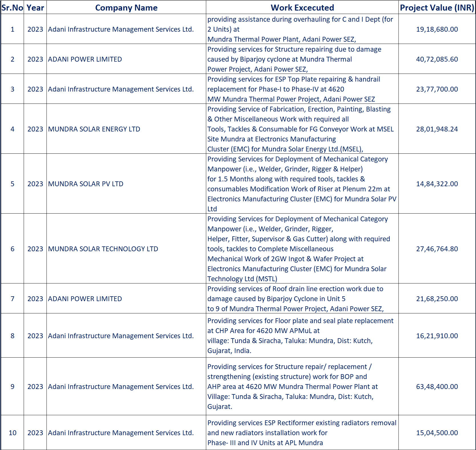Click year 2023 in row 4
Screen dimensions: 476x450
point(35,129)
